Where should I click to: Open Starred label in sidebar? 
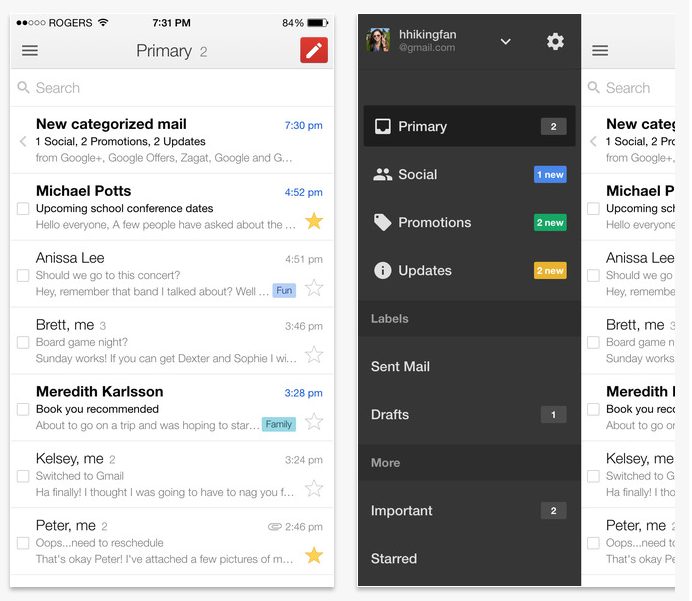[x=469, y=559]
